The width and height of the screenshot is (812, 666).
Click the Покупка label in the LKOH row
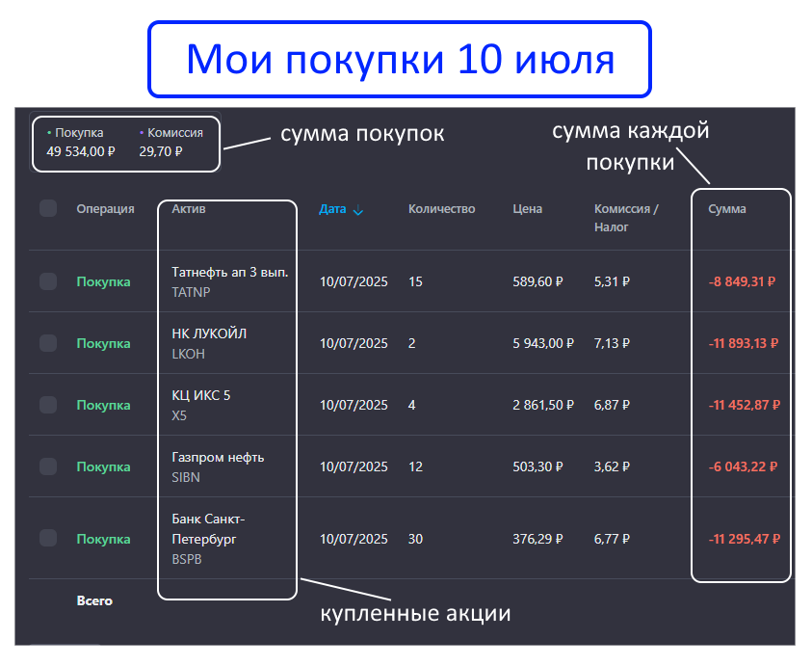(104, 343)
